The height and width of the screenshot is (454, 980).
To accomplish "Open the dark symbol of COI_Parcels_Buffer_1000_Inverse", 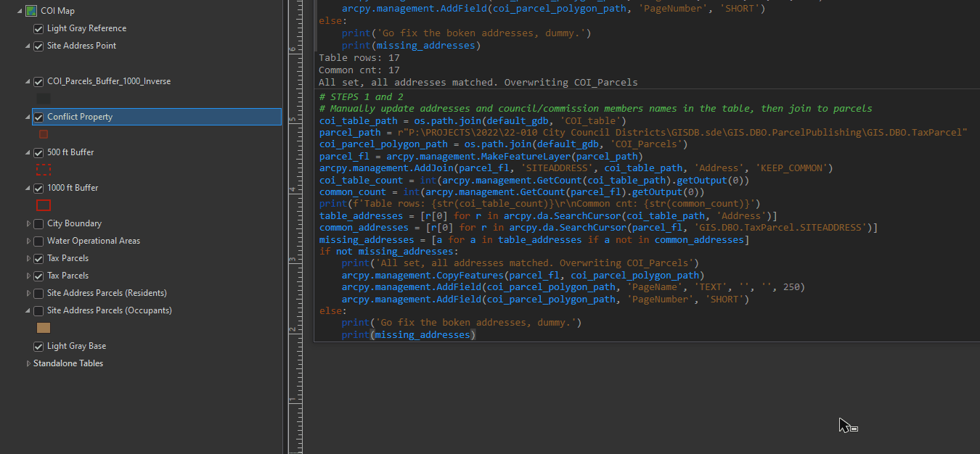I will coord(44,99).
